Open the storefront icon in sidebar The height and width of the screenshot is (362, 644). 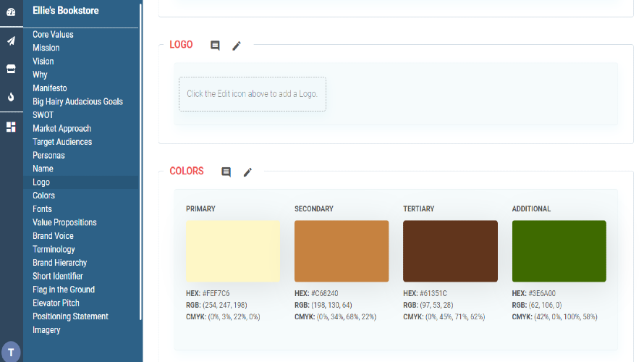point(11,69)
